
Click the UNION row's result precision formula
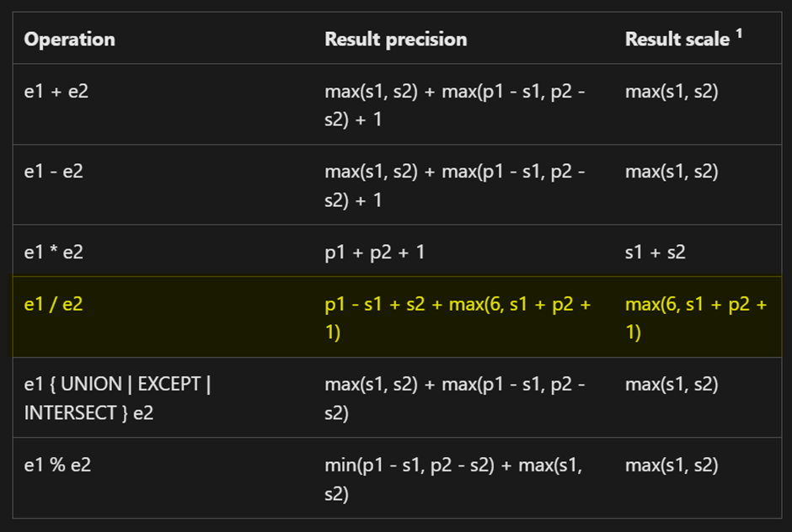click(x=455, y=399)
